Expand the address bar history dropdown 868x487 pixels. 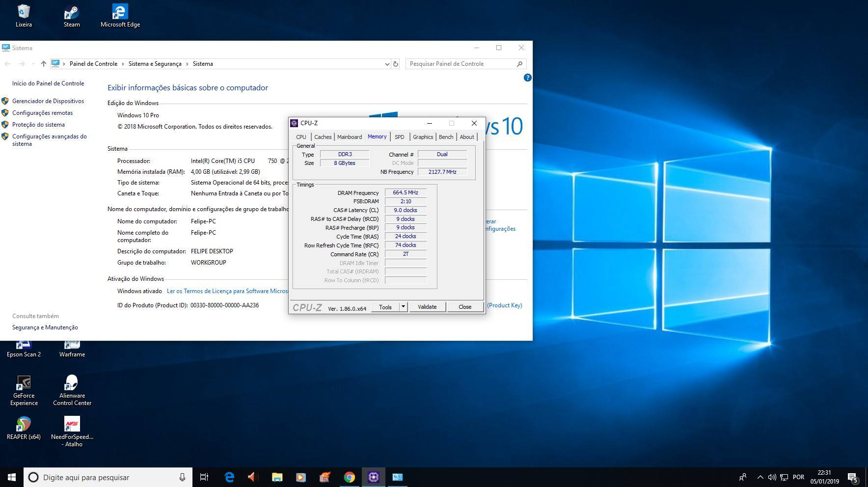[387, 64]
